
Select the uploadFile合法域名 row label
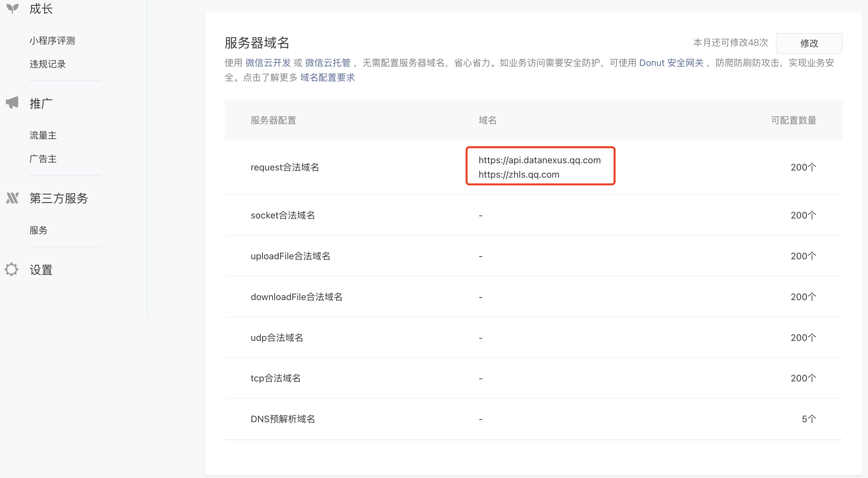[x=290, y=256]
